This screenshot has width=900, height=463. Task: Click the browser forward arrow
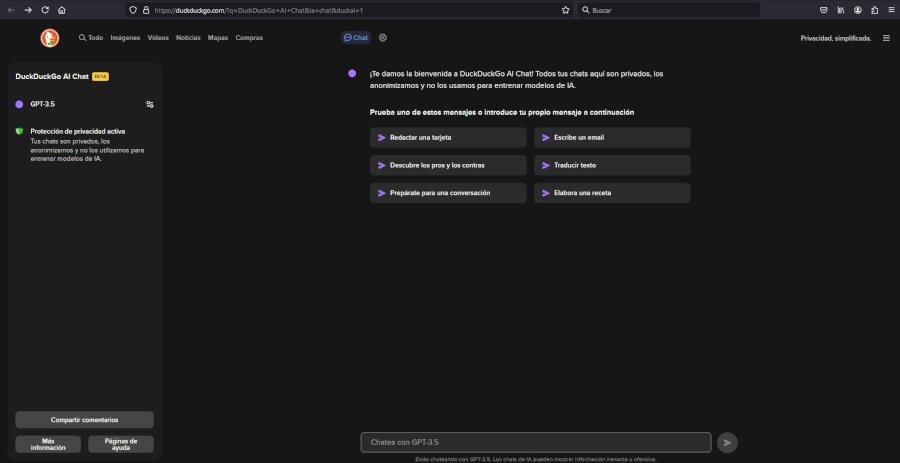pyautogui.click(x=28, y=10)
